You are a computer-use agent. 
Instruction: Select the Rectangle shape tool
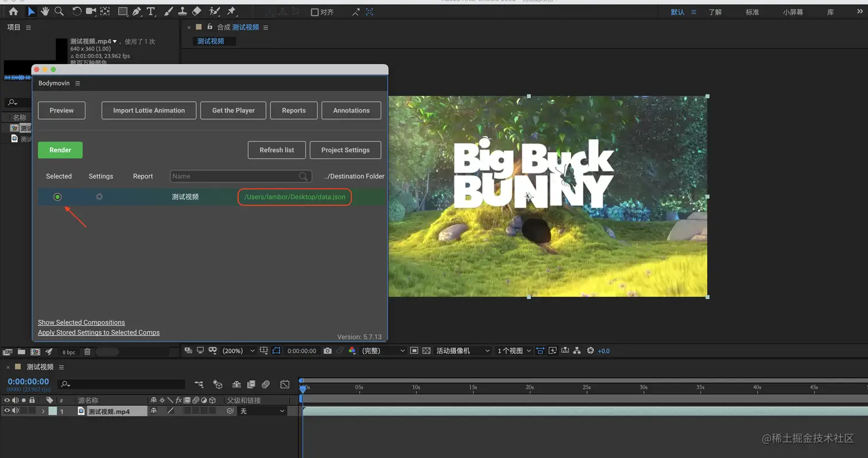click(122, 11)
